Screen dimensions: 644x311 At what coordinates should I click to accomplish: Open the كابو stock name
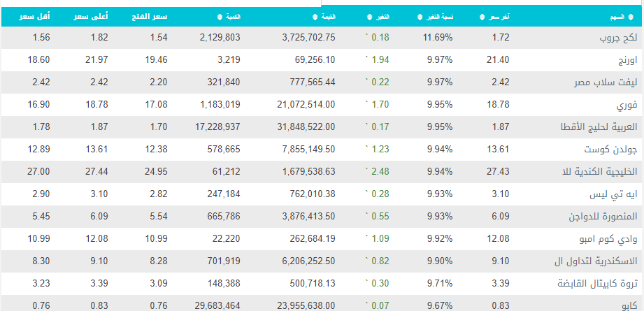coord(629,305)
